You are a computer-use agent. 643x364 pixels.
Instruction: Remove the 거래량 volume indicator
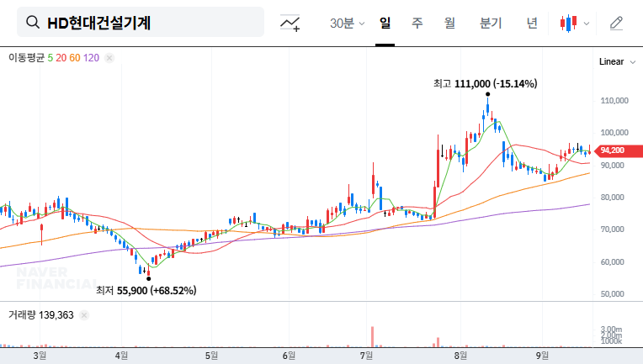(x=84, y=315)
